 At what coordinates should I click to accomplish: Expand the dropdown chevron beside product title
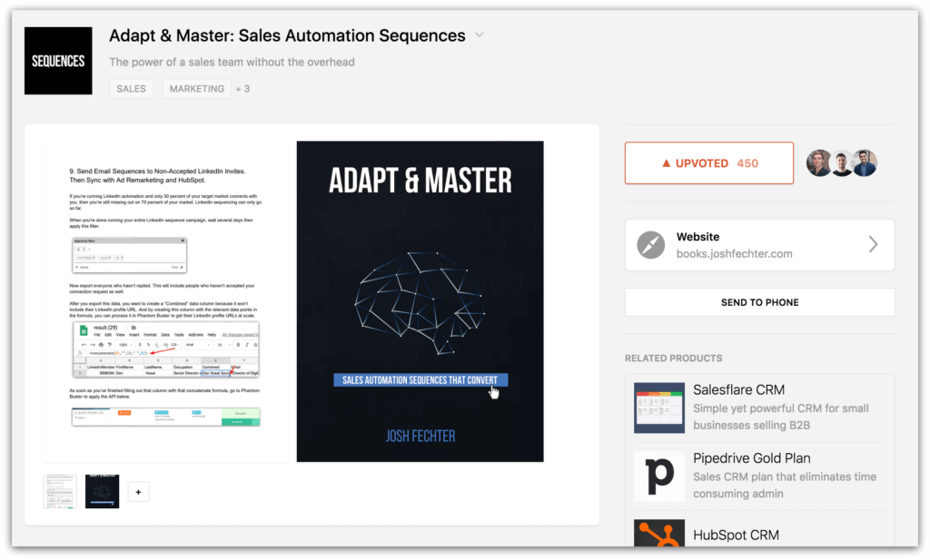[480, 35]
